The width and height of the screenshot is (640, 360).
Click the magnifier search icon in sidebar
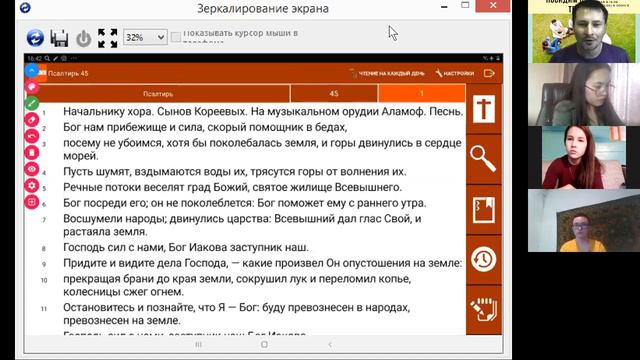pyautogui.click(x=483, y=158)
